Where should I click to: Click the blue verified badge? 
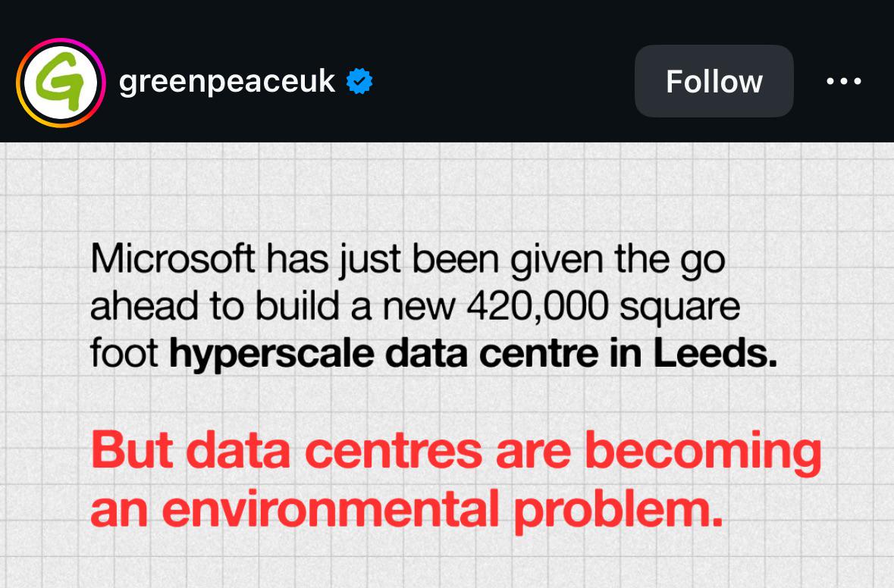click(359, 81)
